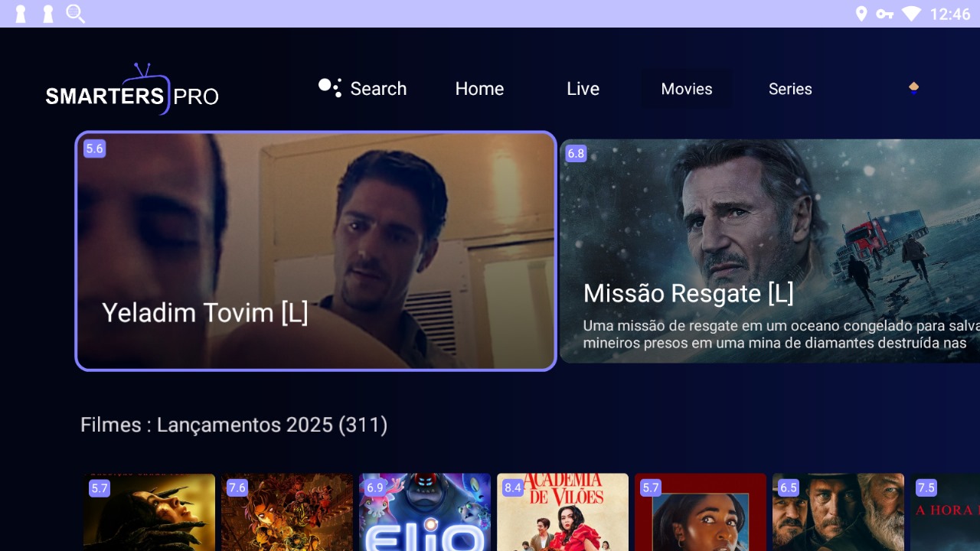Click the Google Assistant voice search icon
The image size is (980, 551).
coord(329,88)
